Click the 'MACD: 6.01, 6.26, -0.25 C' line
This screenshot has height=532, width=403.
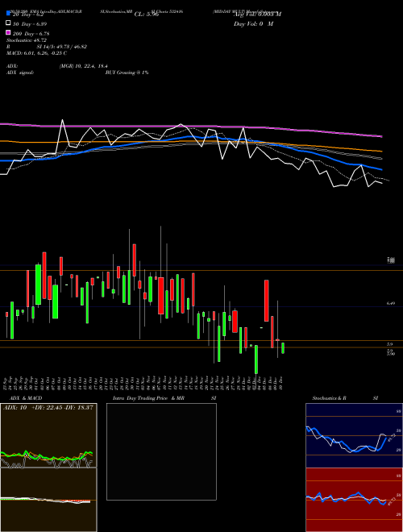36,53
